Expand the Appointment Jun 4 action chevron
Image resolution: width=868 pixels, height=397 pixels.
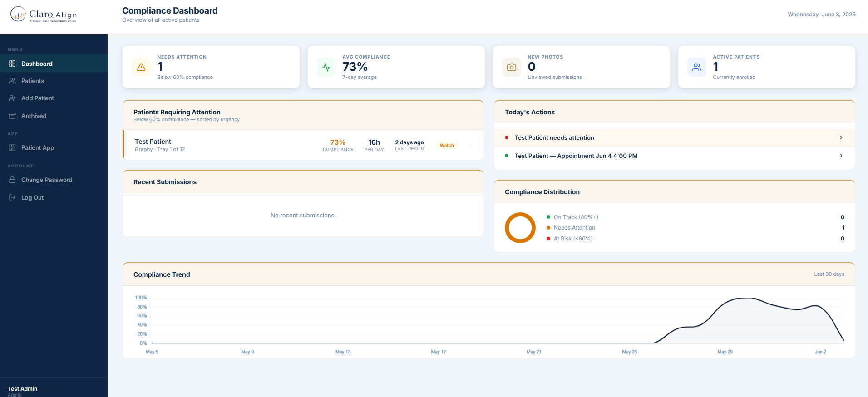(x=841, y=156)
